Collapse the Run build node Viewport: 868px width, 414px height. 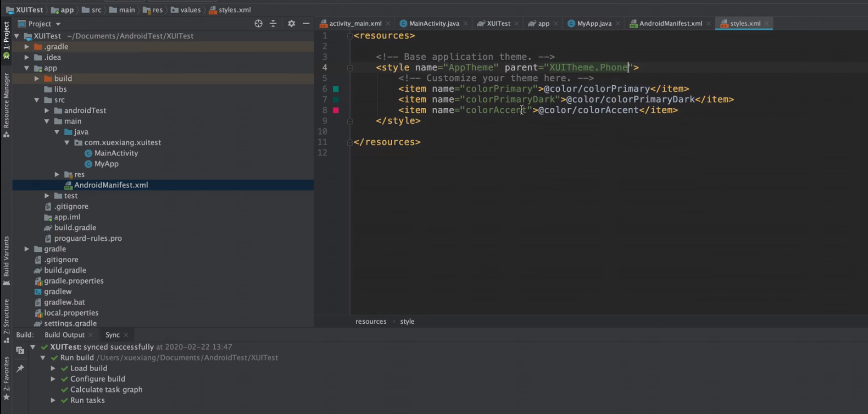coord(43,358)
